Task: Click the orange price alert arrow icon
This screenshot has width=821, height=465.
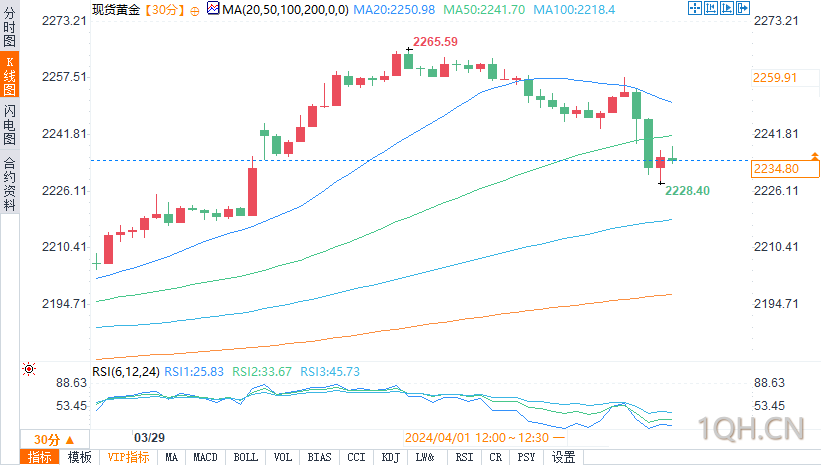Action: point(815,156)
